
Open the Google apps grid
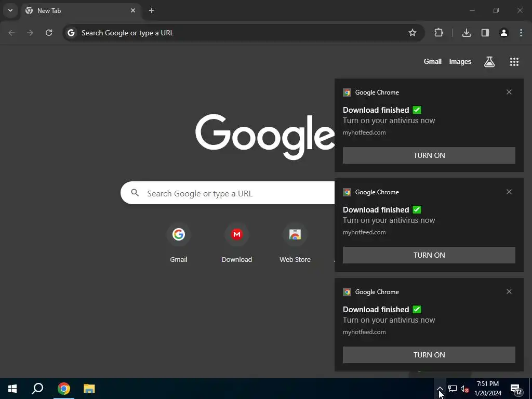click(x=514, y=61)
